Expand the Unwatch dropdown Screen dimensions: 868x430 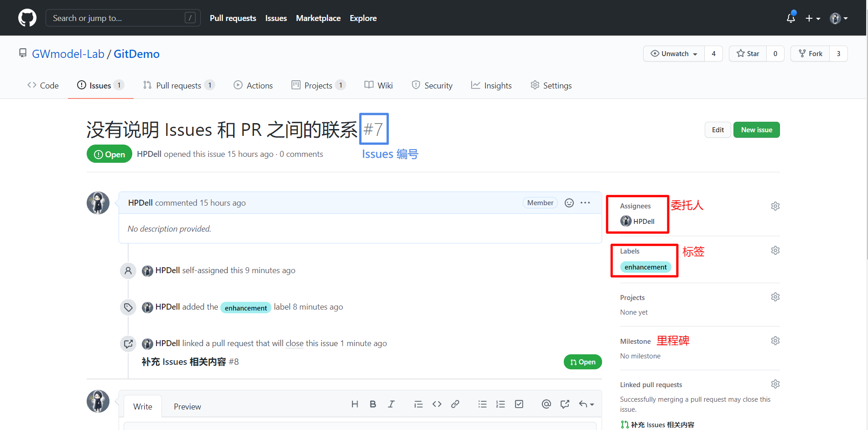pos(674,54)
